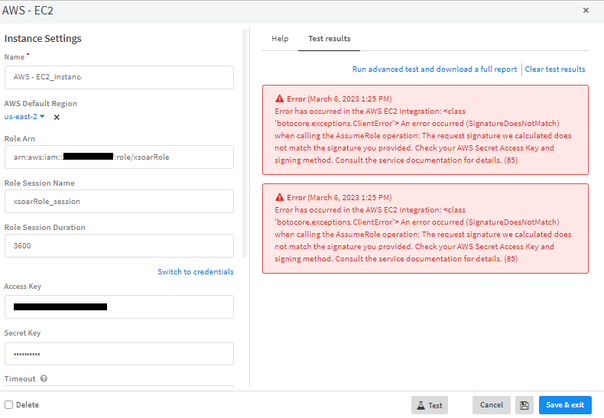Open the AWS Default Region dropdown
The image size is (604, 418).
24,117
